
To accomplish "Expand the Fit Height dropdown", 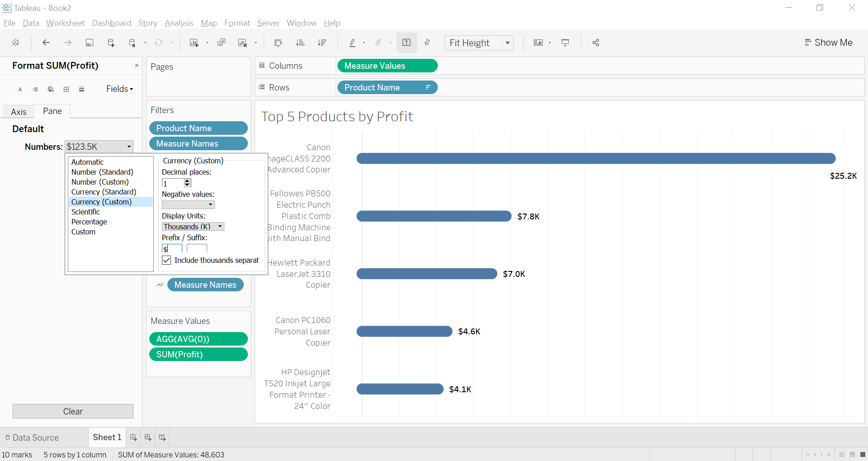I will (508, 43).
